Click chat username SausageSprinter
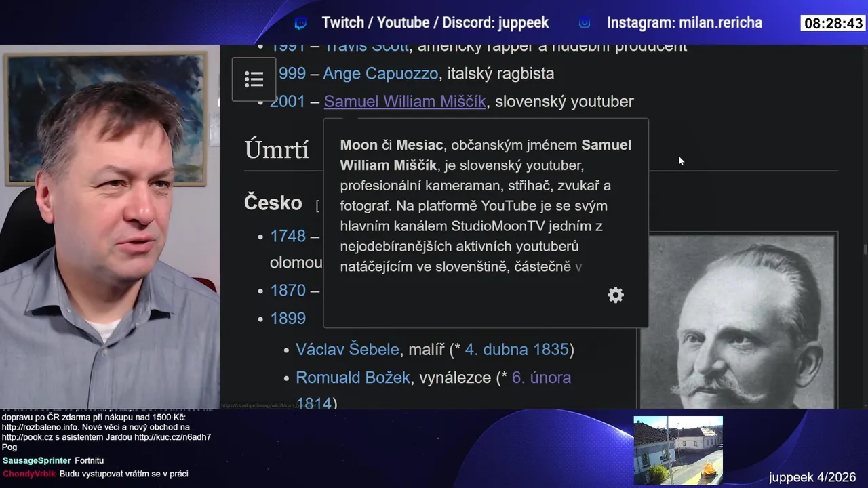Viewport: 868px width, 488px height. point(37,460)
